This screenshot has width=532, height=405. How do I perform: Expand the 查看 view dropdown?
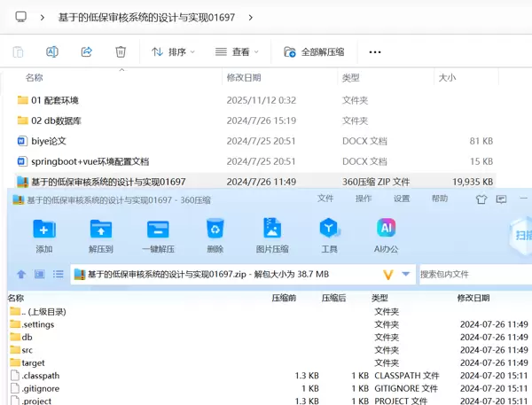[236, 52]
